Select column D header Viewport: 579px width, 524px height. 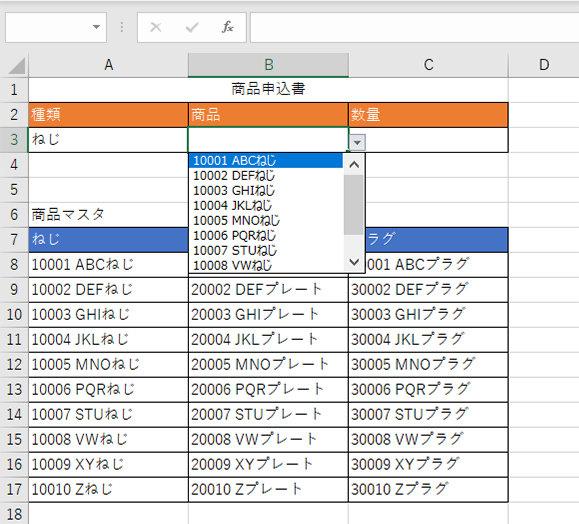pyautogui.click(x=544, y=65)
